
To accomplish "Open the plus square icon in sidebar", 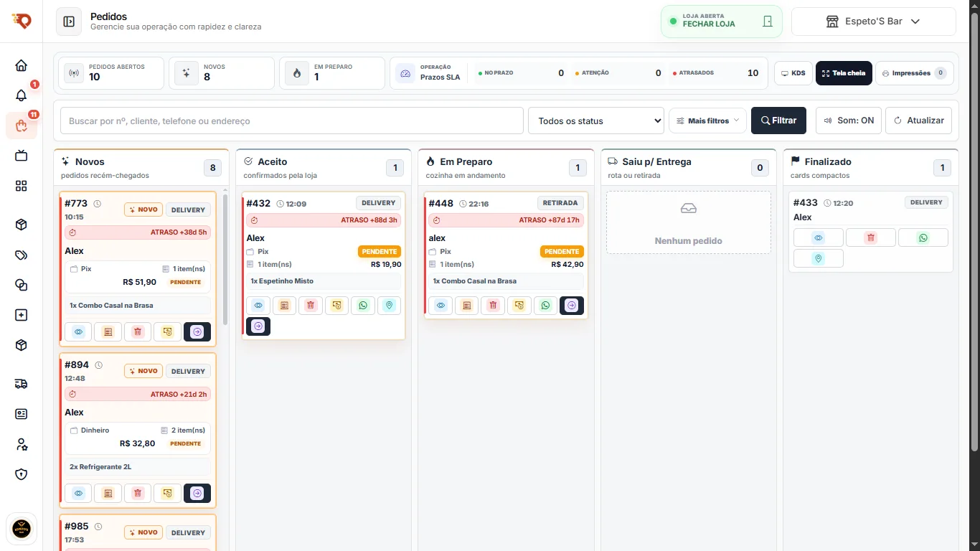I will (x=22, y=315).
